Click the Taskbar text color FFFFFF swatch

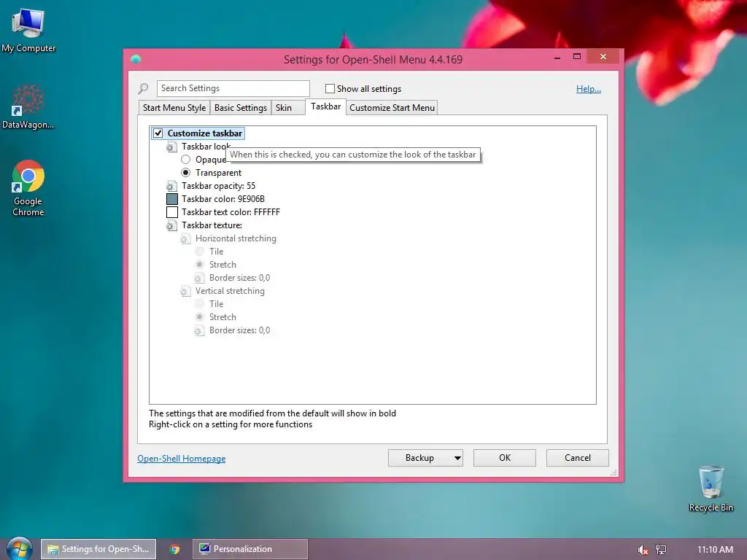(172, 212)
